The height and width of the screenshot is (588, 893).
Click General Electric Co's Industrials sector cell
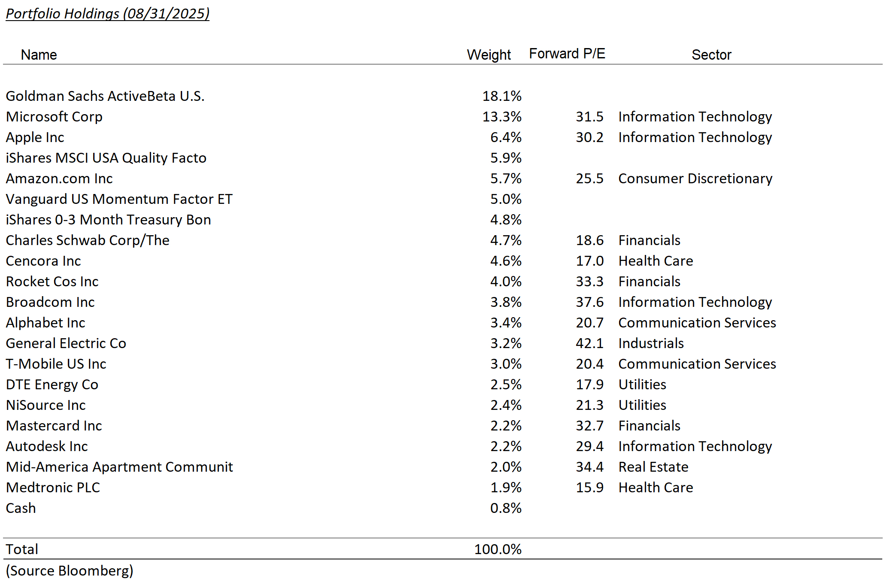(x=651, y=343)
